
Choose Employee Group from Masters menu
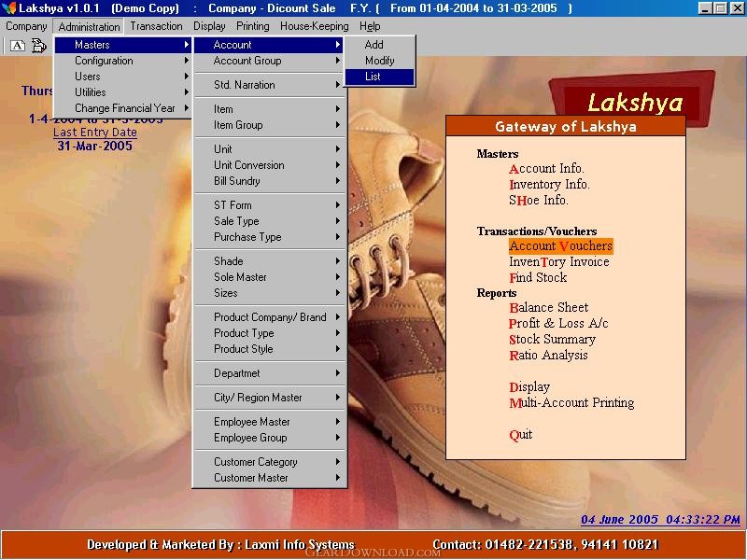pyautogui.click(x=269, y=438)
